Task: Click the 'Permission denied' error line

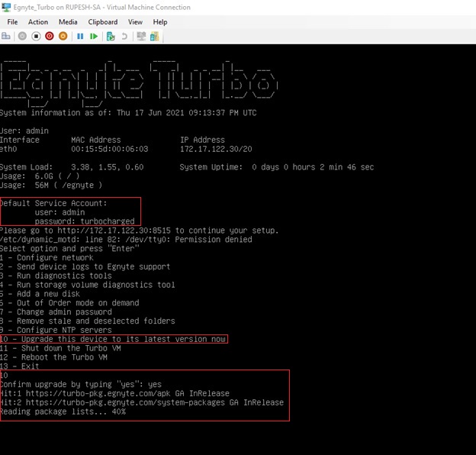Action: pyautogui.click(x=126, y=240)
